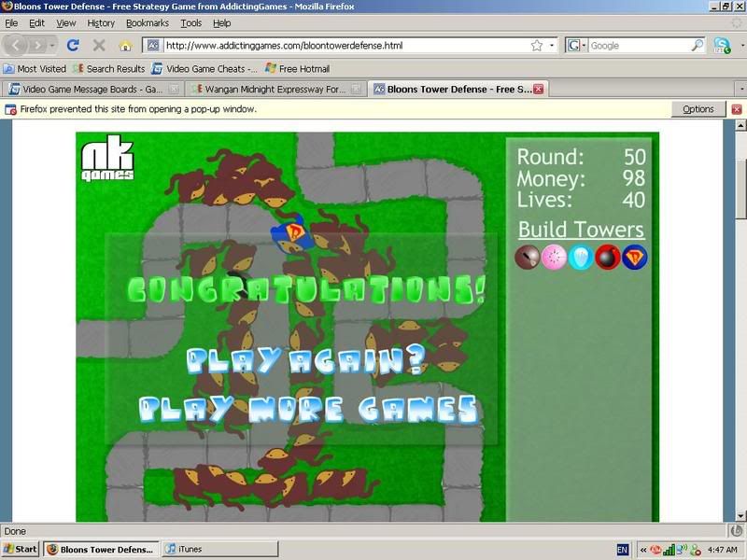Open the list all tabs dropdown
The width and height of the screenshot is (747, 560).
[x=741, y=89]
